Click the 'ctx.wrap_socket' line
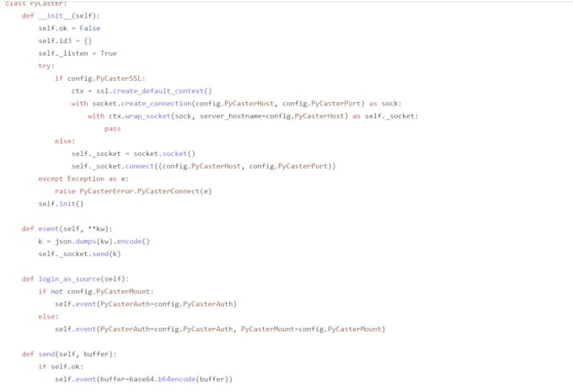This screenshot has width=573, height=392. pos(253,116)
